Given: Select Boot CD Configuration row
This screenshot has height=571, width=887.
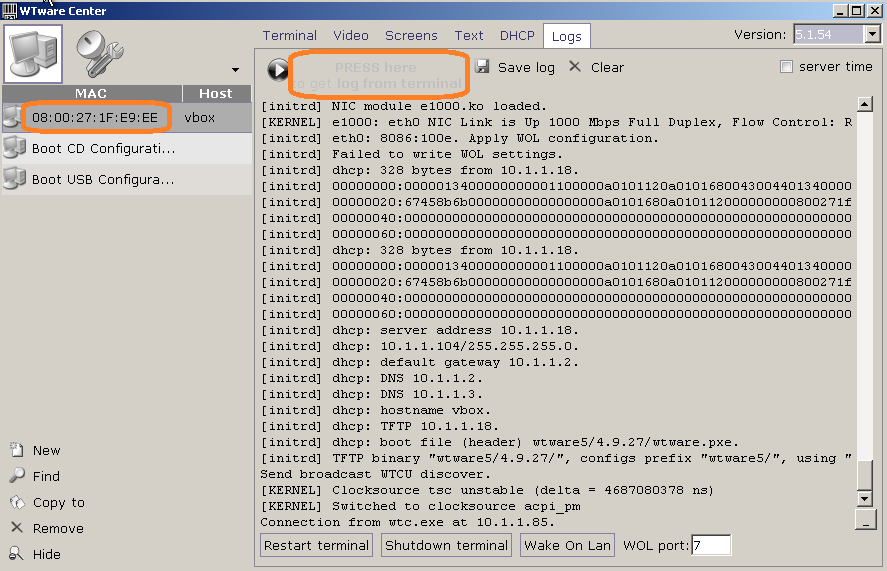Looking at the screenshot, I should (127, 148).
